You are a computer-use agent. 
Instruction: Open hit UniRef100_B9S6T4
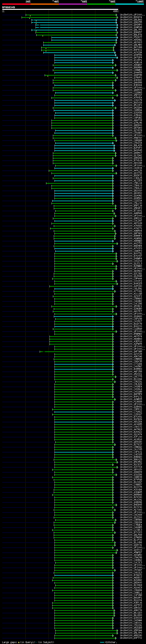pos(131,18)
